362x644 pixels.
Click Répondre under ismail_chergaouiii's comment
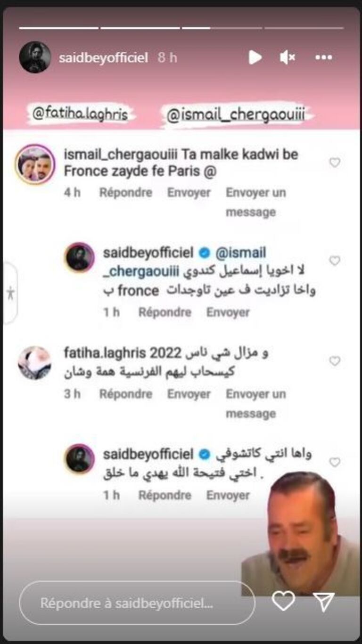pyautogui.click(x=126, y=192)
